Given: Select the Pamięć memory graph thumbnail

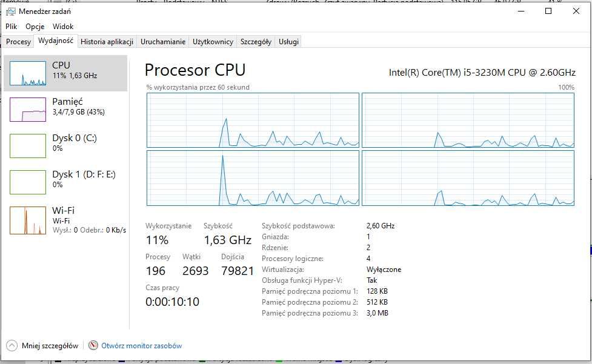Looking at the screenshot, I should pyautogui.click(x=28, y=110).
